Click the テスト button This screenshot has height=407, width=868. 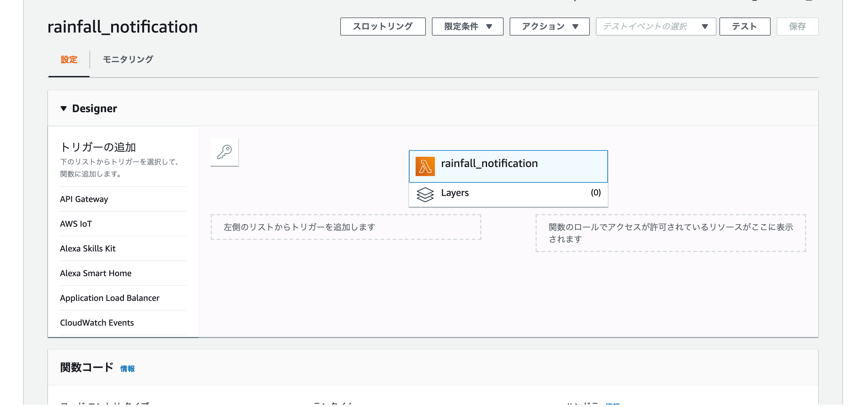[745, 26]
